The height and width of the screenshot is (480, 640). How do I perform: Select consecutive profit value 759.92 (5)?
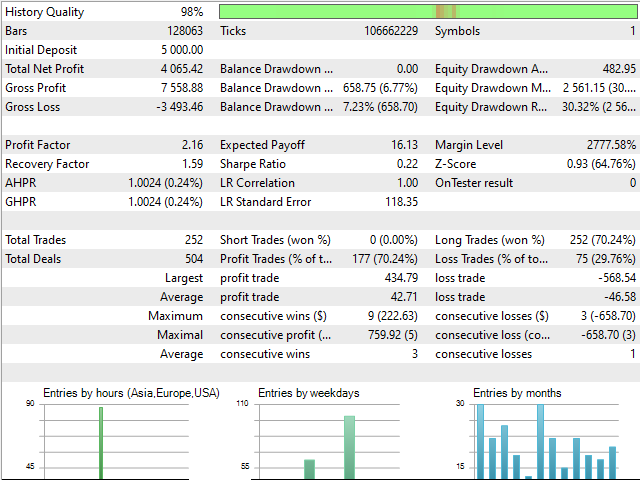393,335
